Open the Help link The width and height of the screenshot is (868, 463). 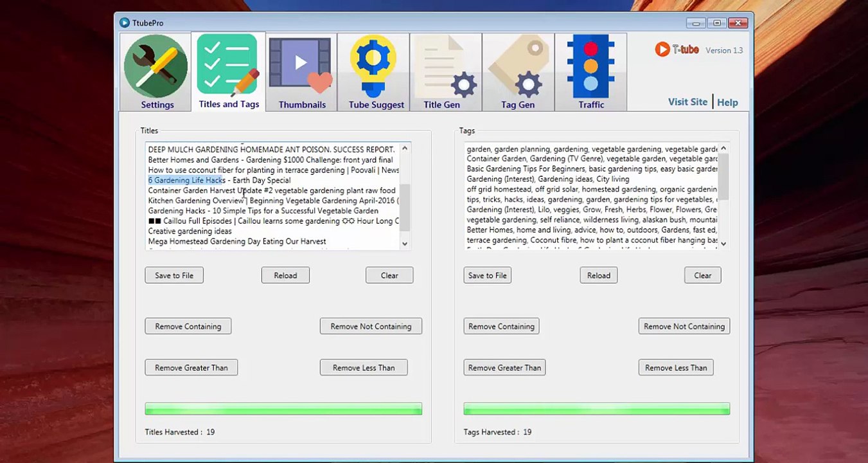click(727, 102)
